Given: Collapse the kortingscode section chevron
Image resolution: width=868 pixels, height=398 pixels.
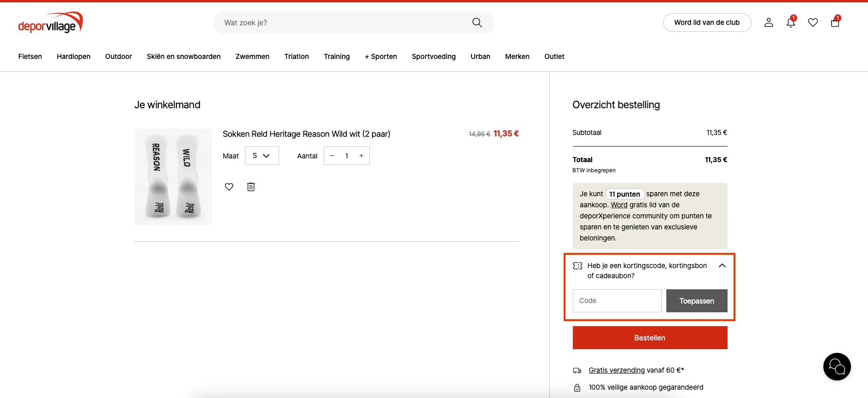Looking at the screenshot, I should pos(722,266).
